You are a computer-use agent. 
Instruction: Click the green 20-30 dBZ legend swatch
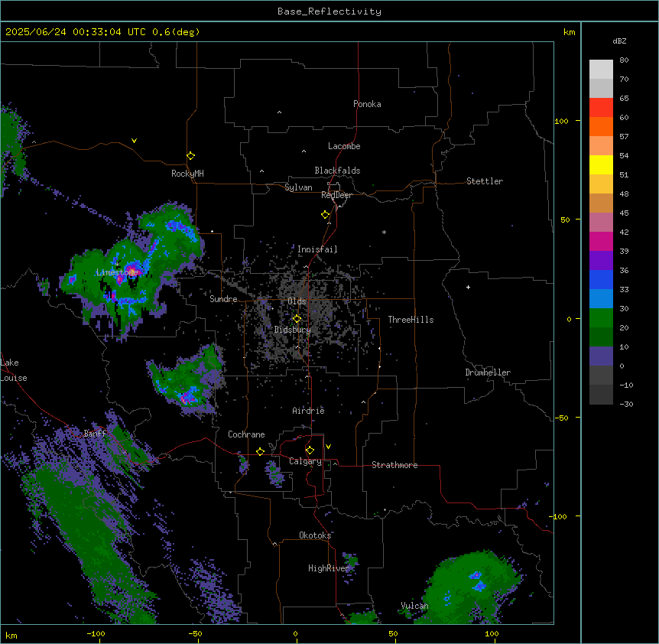[601, 318]
